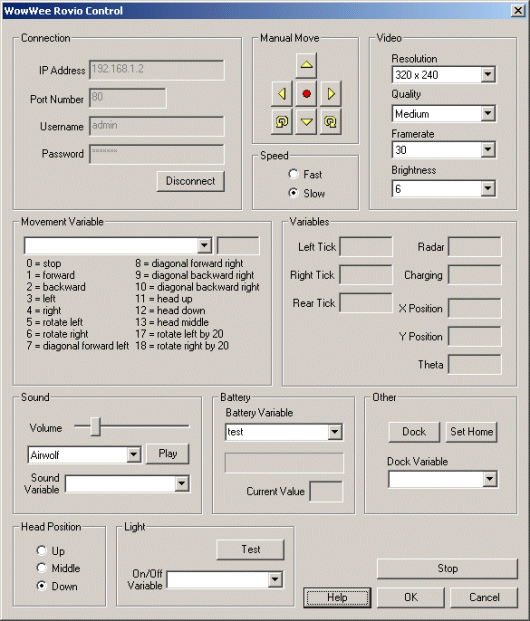Image resolution: width=530 pixels, height=621 pixels.
Task: Click the IP Address field
Action: [x=157, y=70]
